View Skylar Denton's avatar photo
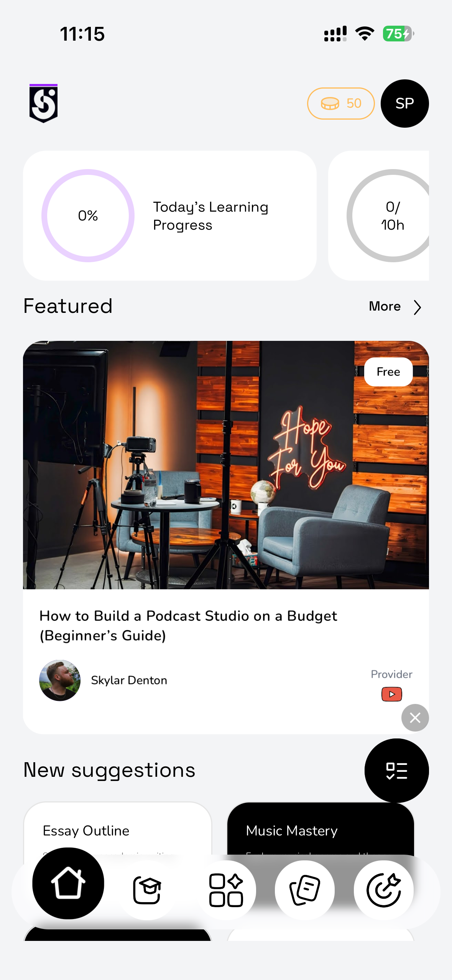 tap(60, 680)
